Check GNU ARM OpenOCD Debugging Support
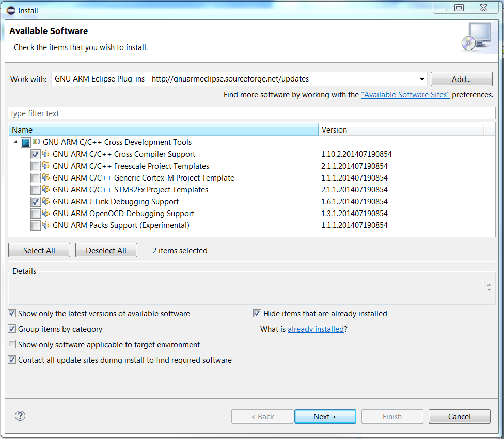Screen dimensions: 504x439 (x=35, y=214)
